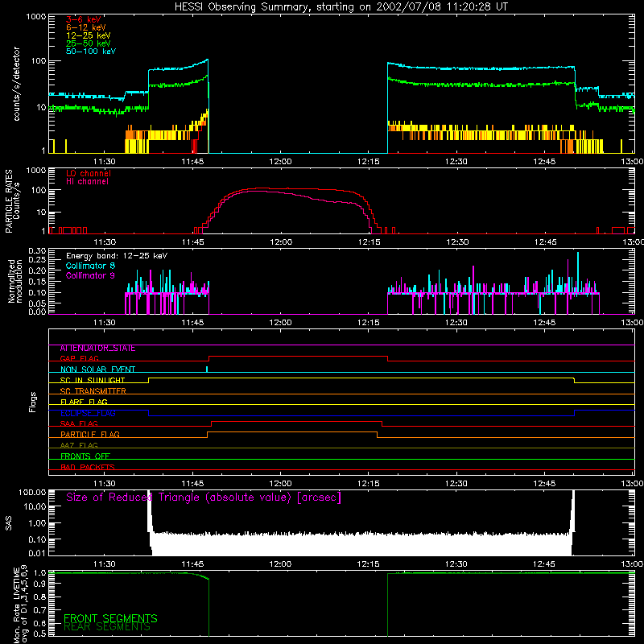Click the BAD_PACKETS flag label
Image resolution: width=644 pixels, height=644 pixels.
coord(88,467)
